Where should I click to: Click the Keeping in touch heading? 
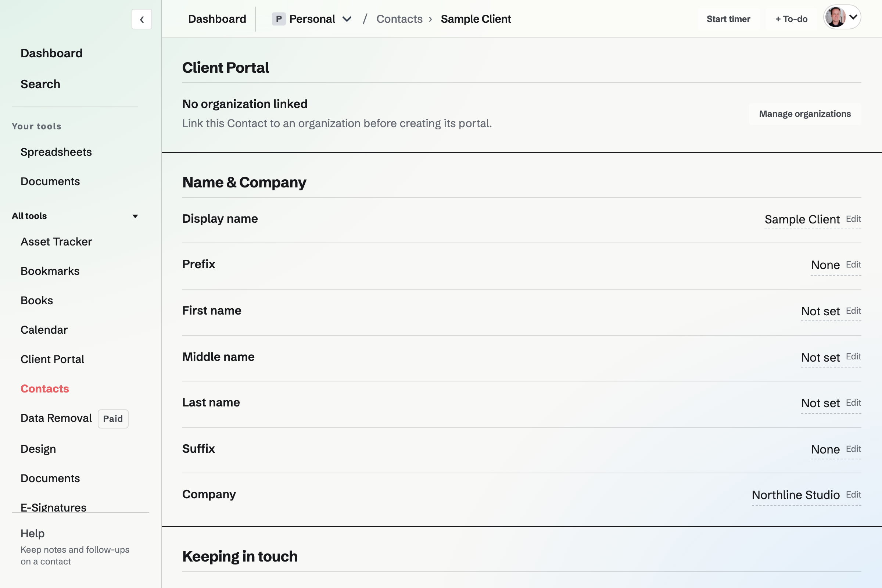pyautogui.click(x=240, y=556)
